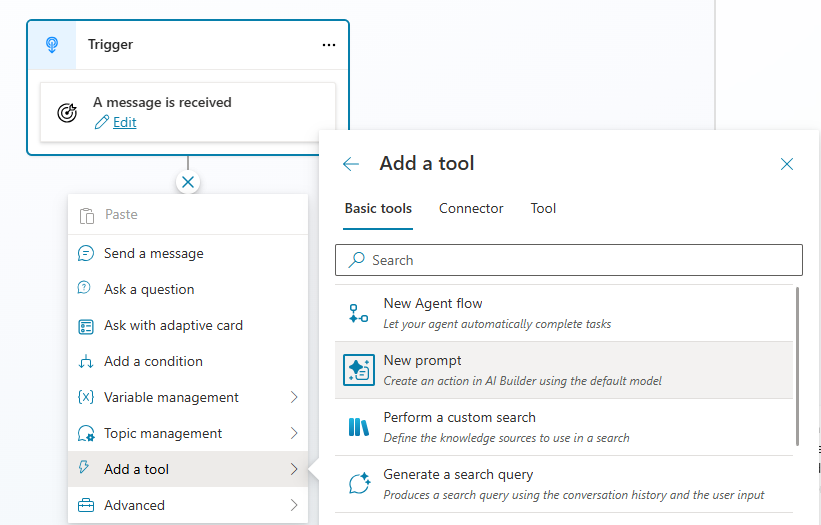This screenshot has width=821, height=525.
Task: Close the Add a tool panel
Action: [787, 164]
